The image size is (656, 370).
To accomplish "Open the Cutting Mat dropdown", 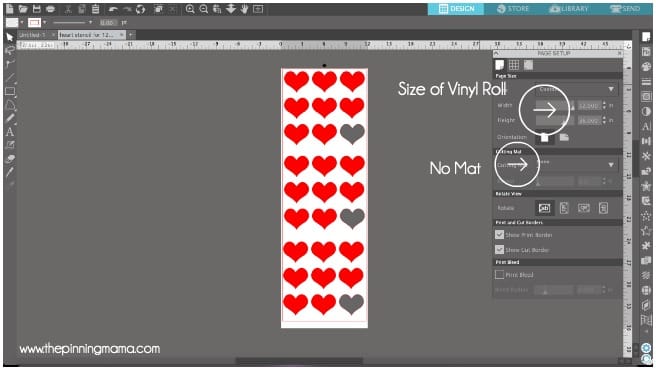I will (x=577, y=164).
